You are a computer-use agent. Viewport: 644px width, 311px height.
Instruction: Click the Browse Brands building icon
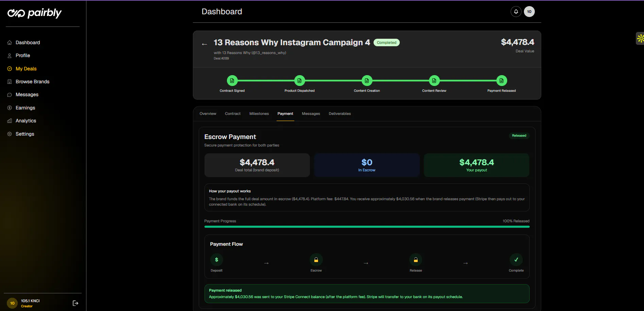(x=10, y=82)
